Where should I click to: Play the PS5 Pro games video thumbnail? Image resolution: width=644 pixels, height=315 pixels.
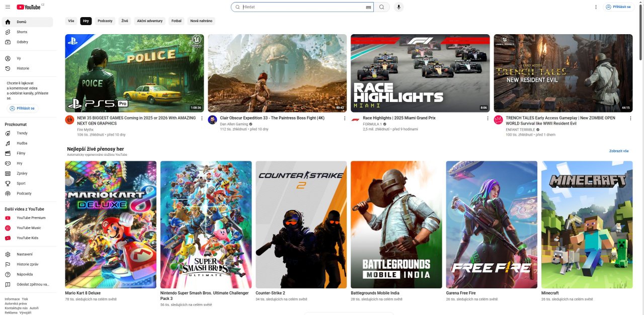(x=134, y=73)
